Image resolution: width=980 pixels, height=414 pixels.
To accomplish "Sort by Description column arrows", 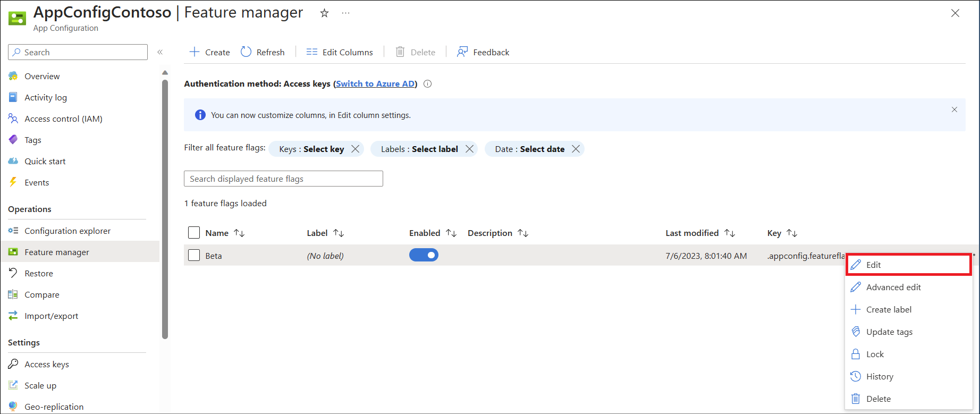I will point(523,233).
